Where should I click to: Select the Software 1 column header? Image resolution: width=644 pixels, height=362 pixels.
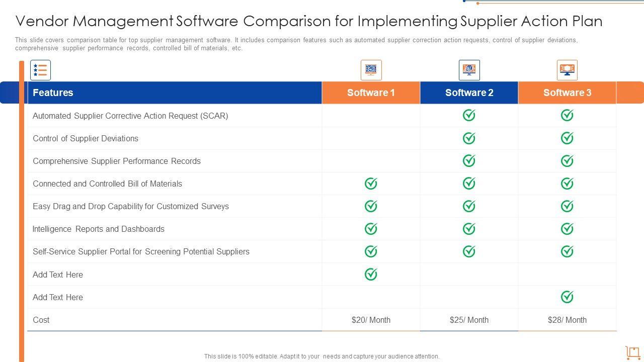pos(371,93)
